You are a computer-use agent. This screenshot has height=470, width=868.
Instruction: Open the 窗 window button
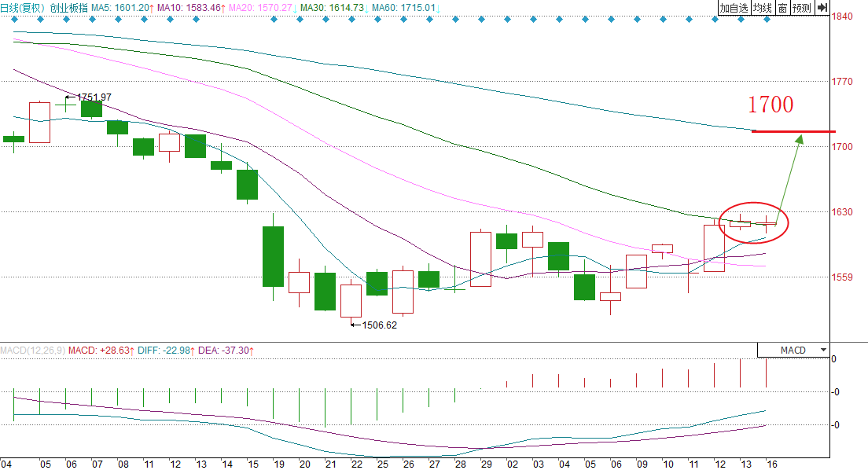click(x=782, y=8)
